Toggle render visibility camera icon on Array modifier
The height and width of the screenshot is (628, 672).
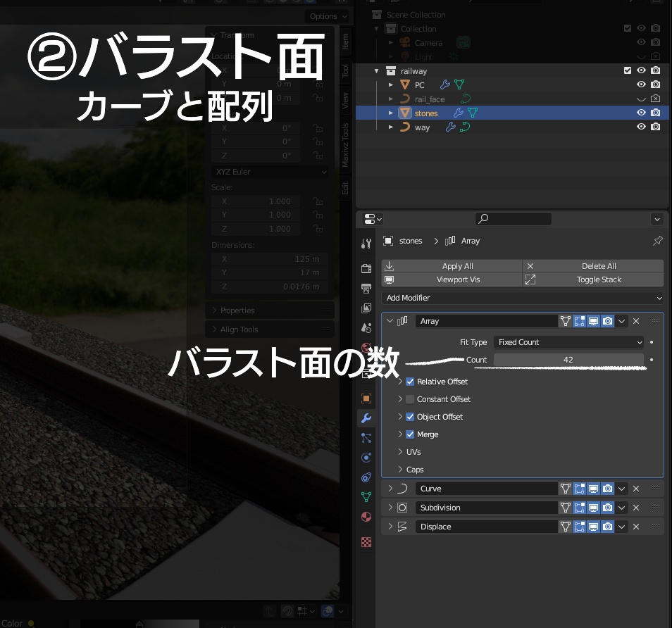pos(609,321)
